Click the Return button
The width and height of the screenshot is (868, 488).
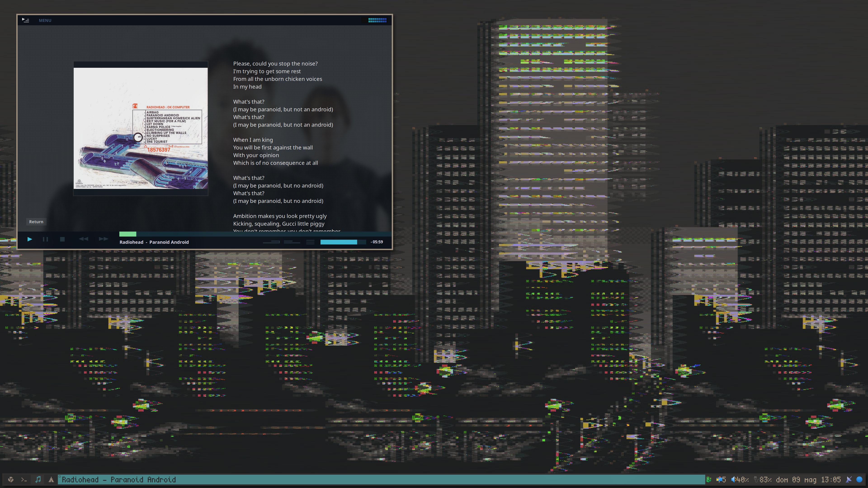click(36, 222)
